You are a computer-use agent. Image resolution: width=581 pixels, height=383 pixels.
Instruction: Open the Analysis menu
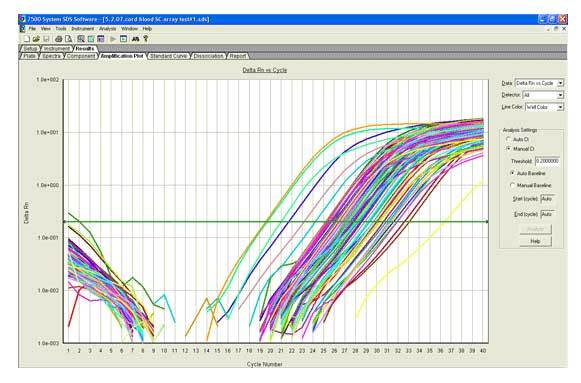[107, 29]
